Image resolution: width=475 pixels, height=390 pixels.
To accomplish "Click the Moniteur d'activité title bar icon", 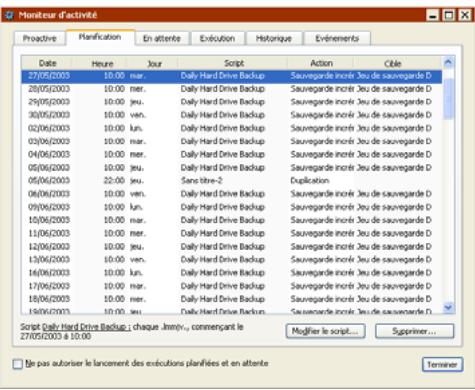I will [9, 15].
